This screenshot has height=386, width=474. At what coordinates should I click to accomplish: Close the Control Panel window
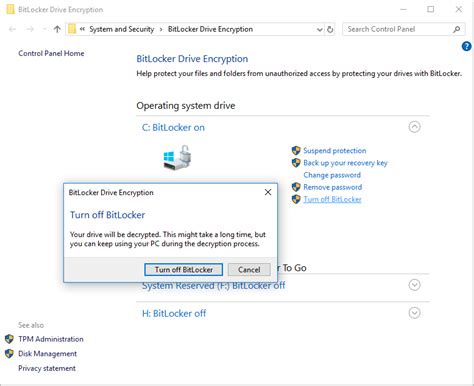coord(459,9)
